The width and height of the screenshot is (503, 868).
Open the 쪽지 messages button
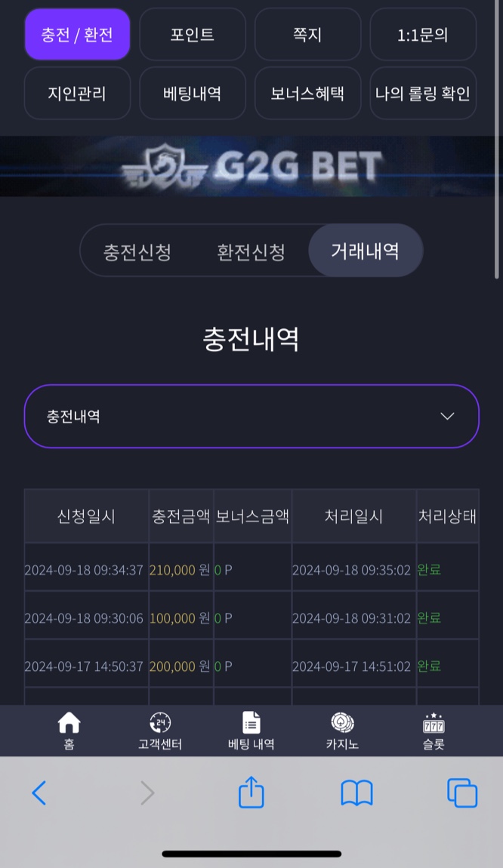[307, 34]
